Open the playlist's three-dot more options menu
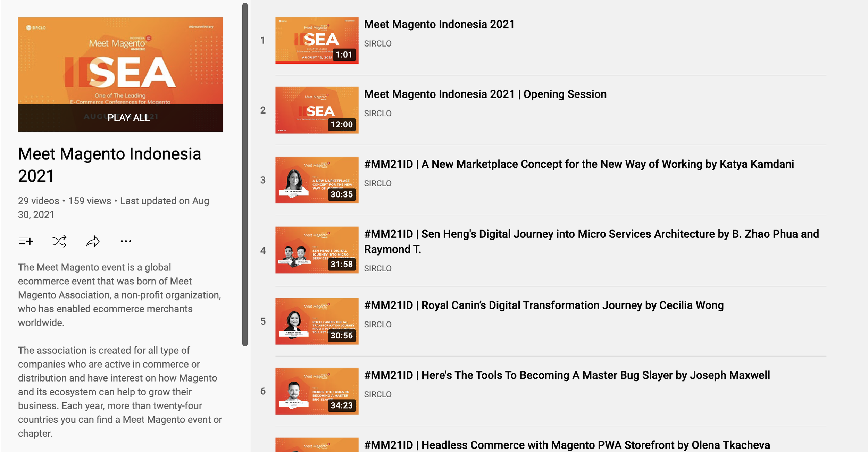 coord(126,241)
